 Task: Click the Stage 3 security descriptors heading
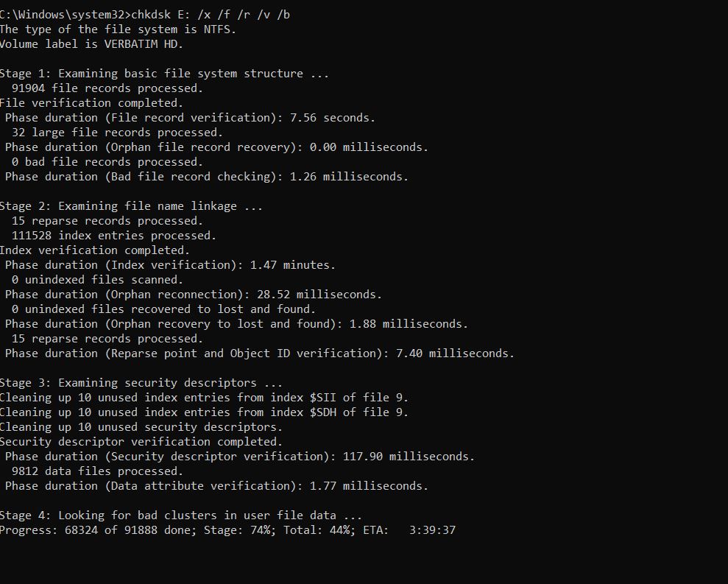pyautogui.click(x=141, y=383)
